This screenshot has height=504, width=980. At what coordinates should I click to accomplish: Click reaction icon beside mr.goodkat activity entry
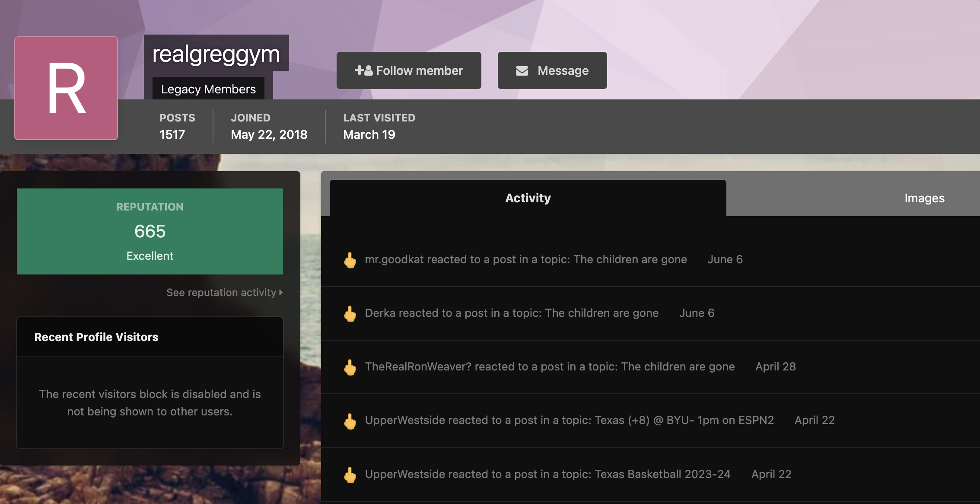pos(350,260)
